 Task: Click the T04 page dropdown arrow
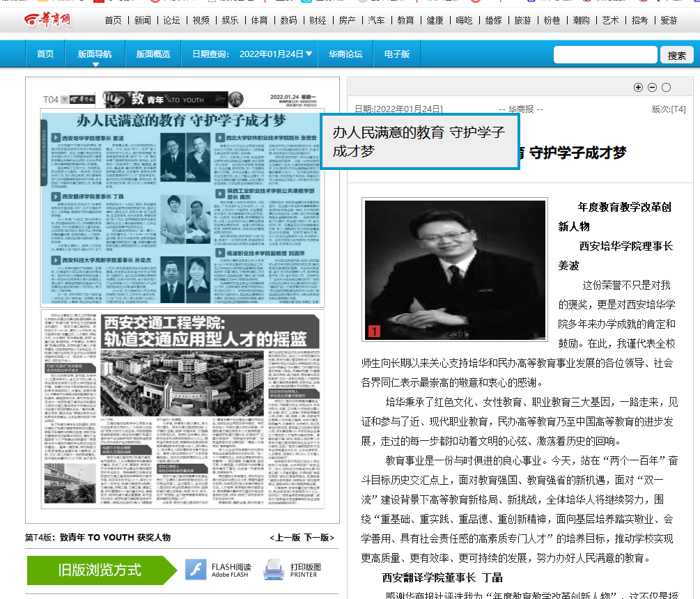tap(64, 100)
